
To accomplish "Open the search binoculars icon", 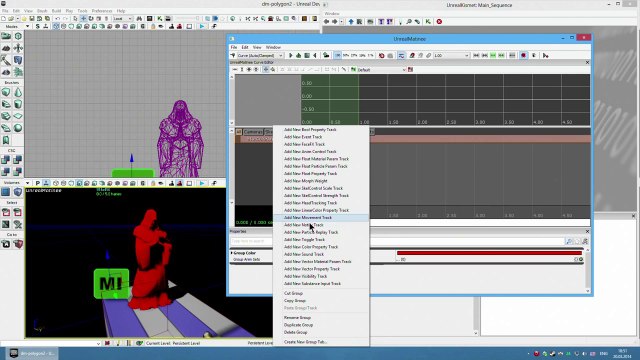I will click(x=140, y=19).
